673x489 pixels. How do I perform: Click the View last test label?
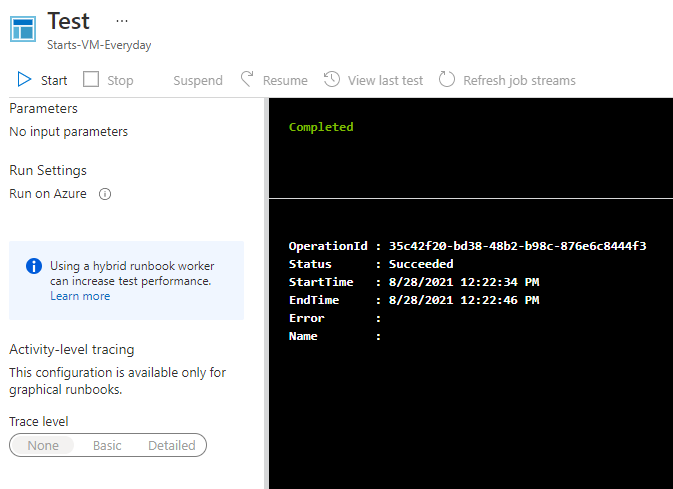(x=385, y=80)
